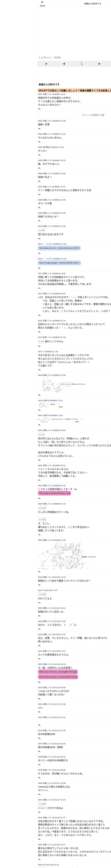Open the images.google link in post 0012
Viewport: 111px width, 868px height.
59,263
